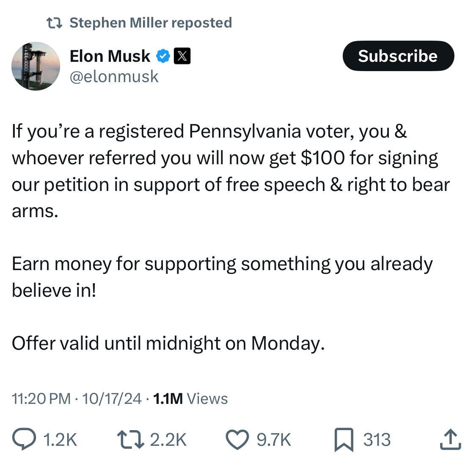
Task: Click the repost arrows icon next to Stephen Miller
Action: [x=54, y=22]
